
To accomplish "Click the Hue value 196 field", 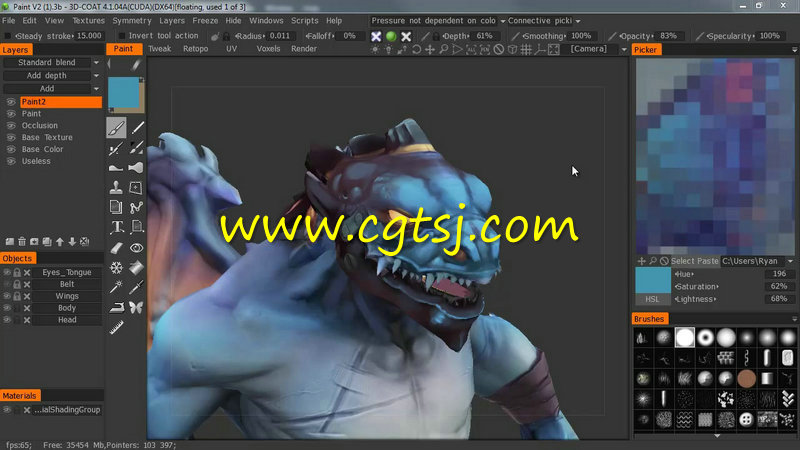I will 779,274.
